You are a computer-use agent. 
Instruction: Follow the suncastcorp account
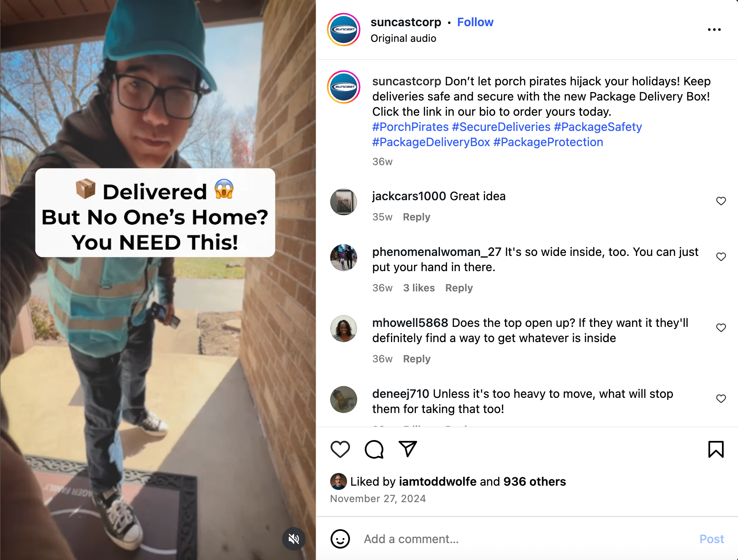coord(475,22)
